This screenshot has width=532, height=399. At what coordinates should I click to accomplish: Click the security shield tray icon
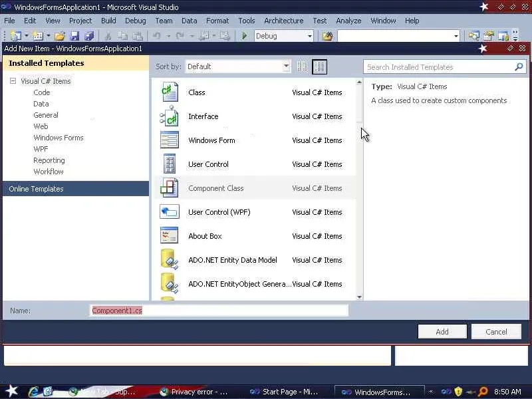coord(458,392)
